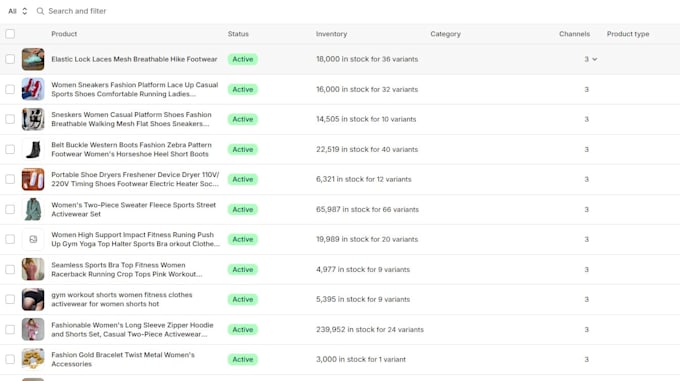Viewport: 680px width, 381px height.
Task: Click "19,989 in stock for 20 variants"
Action: (x=367, y=239)
